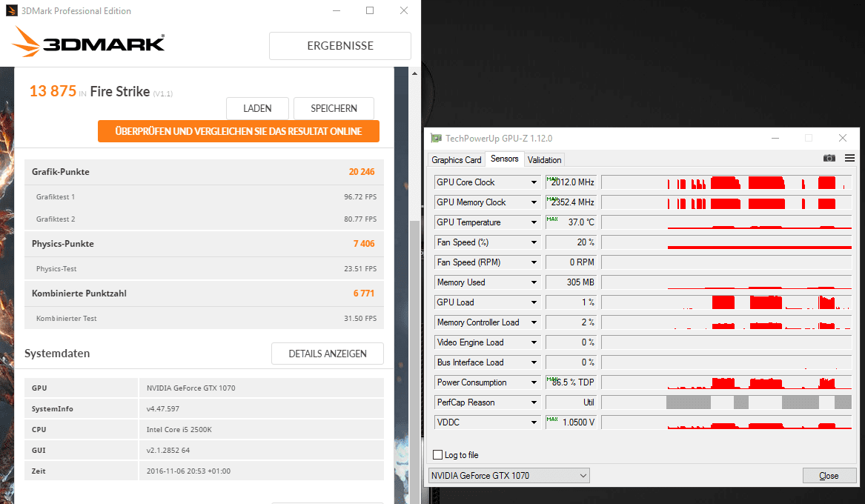
Task: Click the Power Consumption history graph
Action: [726, 382]
